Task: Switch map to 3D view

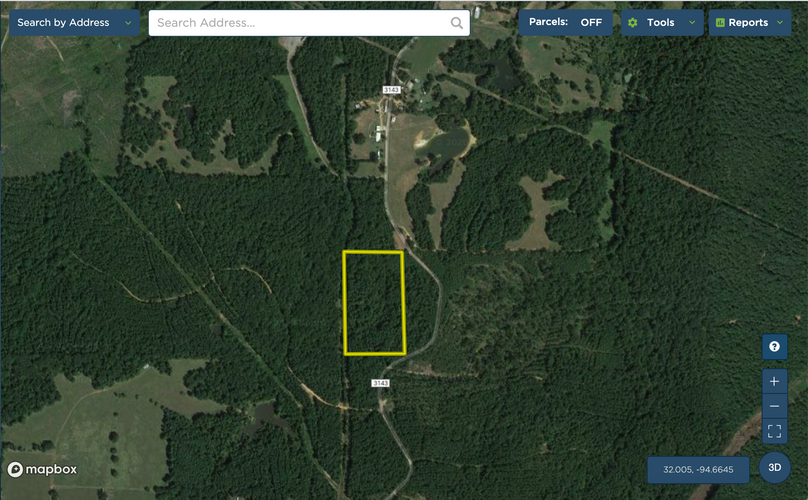Action: click(775, 468)
